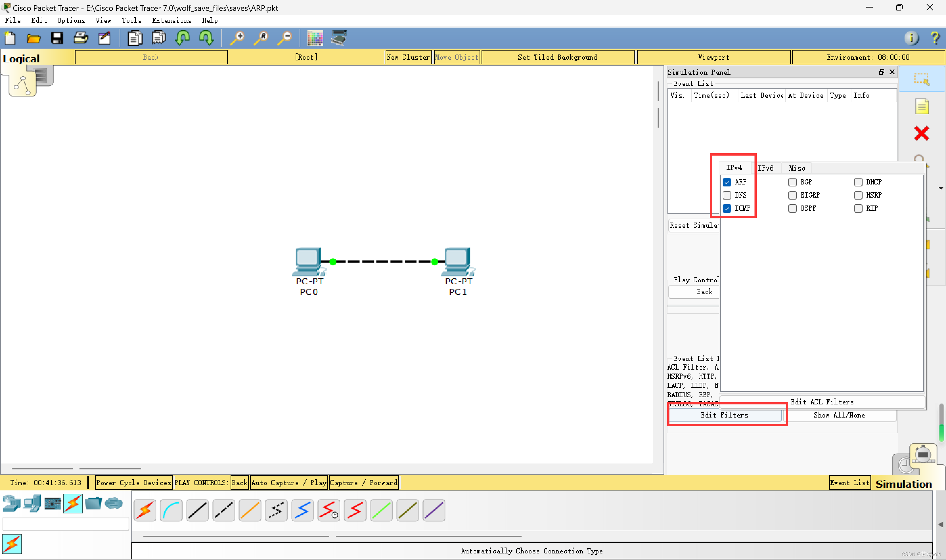Check the DNS filter checkbox
946x560 pixels.
(x=727, y=195)
